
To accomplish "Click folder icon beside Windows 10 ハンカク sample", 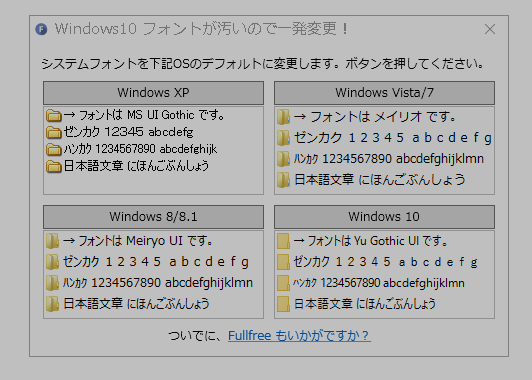I will tap(283, 283).
